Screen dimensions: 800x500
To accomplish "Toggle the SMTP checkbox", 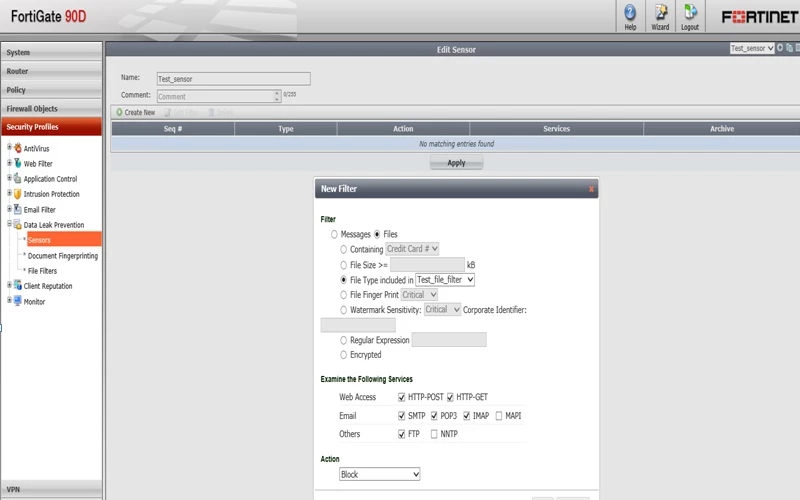I will click(x=402, y=416).
